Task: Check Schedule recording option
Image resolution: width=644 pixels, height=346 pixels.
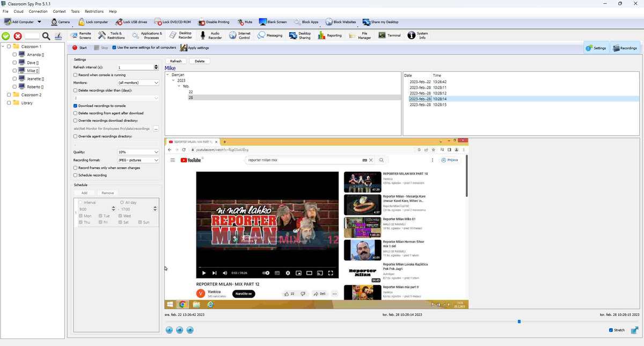Action: (75, 175)
